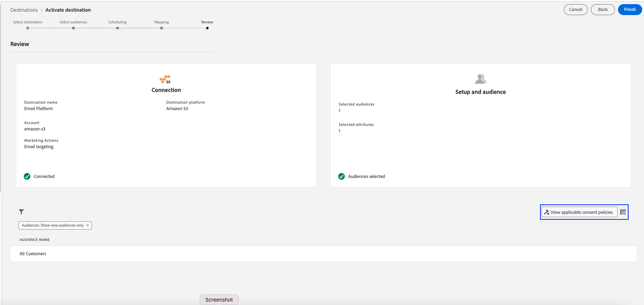
Task: Remove the Show new audiences only filter
Action: [x=88, y=225]
